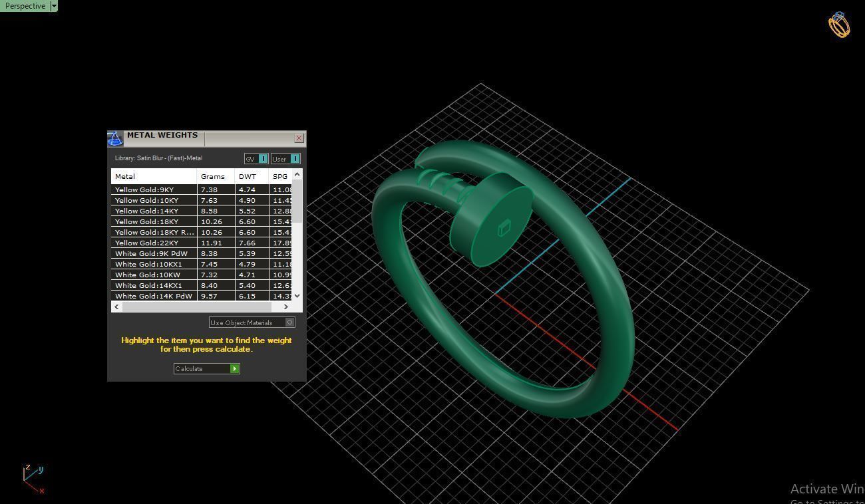Click the XYZ axis indicator
The height and width of the screenshot is (504, 865).
click(x=33, y=479)
